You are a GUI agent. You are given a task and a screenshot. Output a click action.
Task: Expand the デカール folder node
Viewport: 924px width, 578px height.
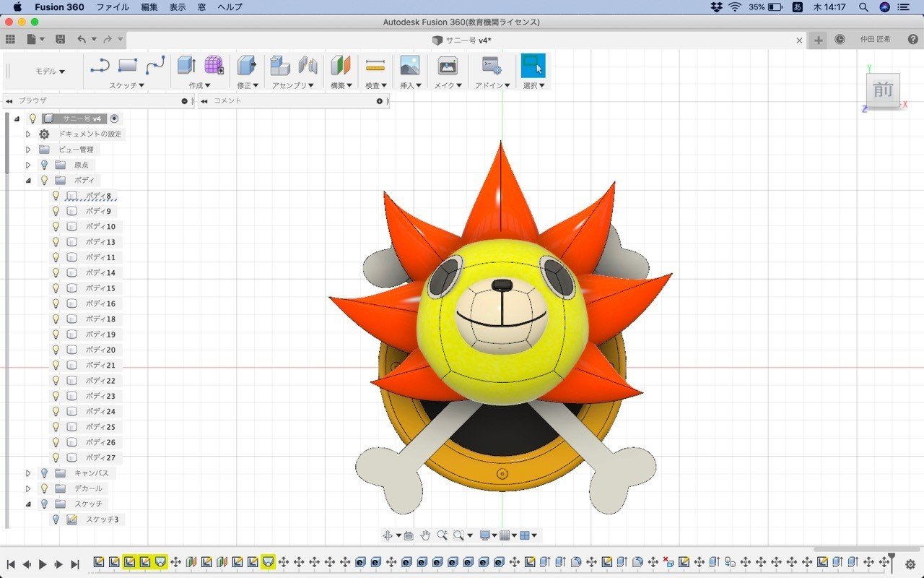tap(28, 488)
